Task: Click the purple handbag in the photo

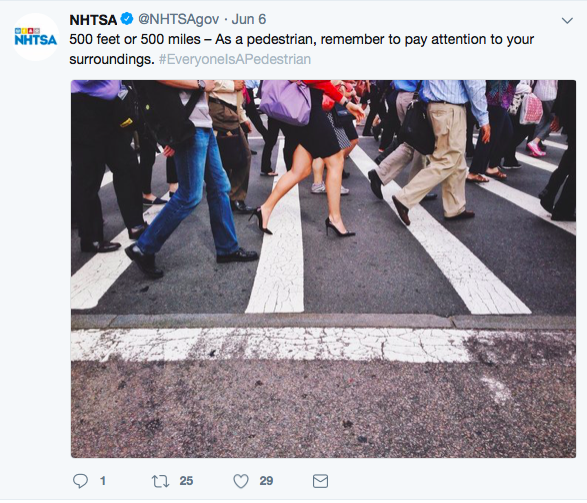Action: click(x=286, y=101)
